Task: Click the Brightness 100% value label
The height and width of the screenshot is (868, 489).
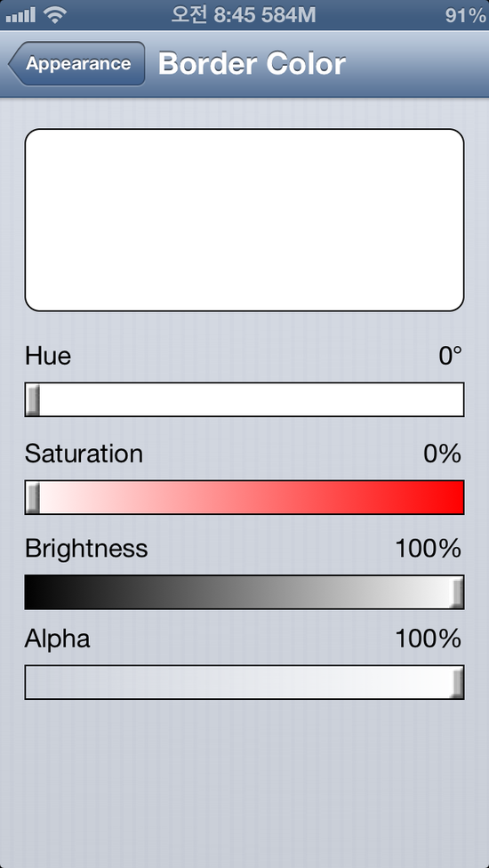Action: pos(429,549)
